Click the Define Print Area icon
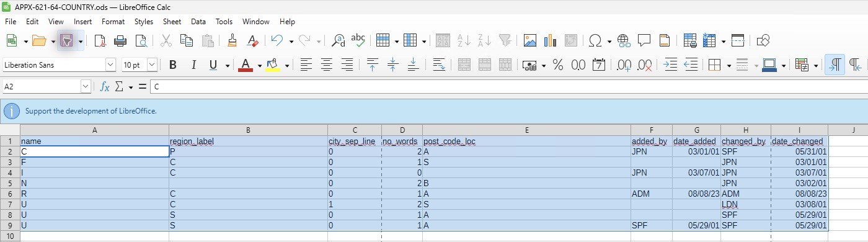868x242 pixels. pyautogui.click(x=690, y=41)
